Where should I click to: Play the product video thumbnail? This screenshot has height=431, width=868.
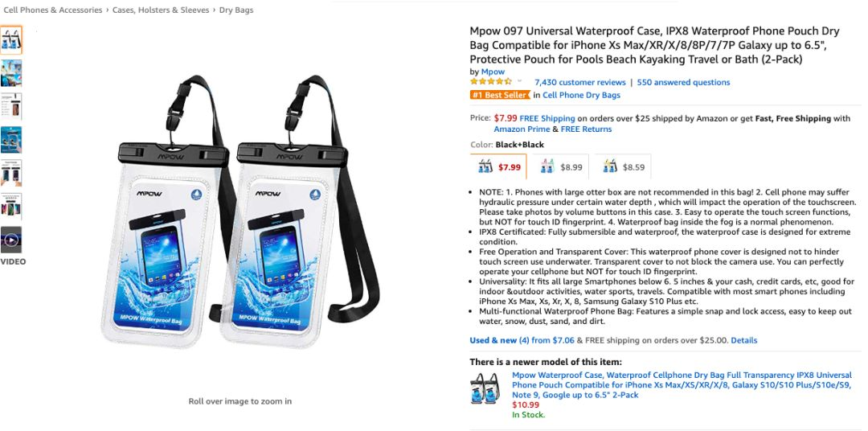11,240
